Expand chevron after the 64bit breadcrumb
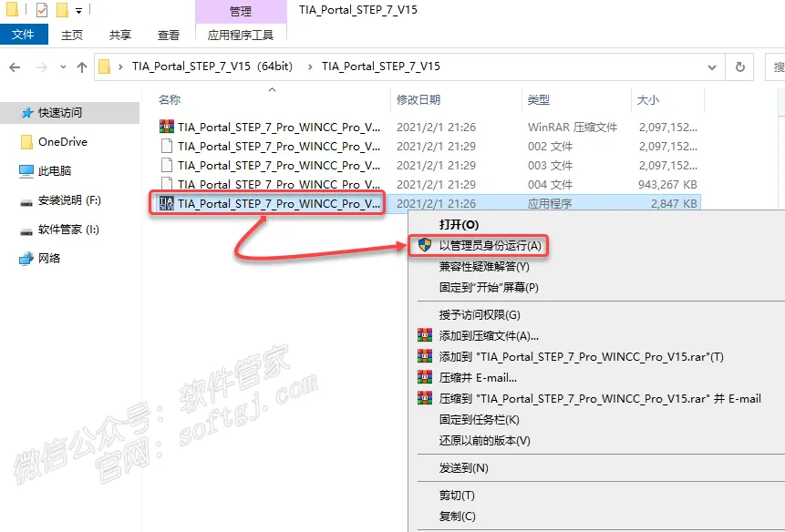Image resolution: width=785 pixels, height=532 pixels. coord(310,66)
